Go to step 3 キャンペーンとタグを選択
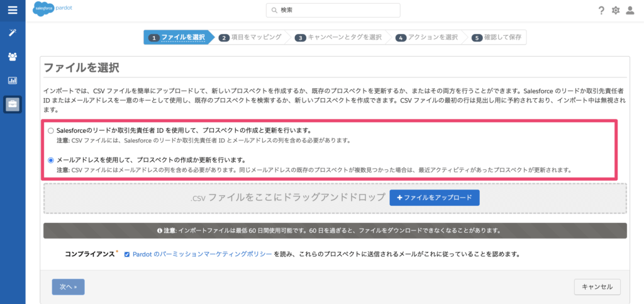This screenshot has height=304, width=644. (x=337, y=38)
